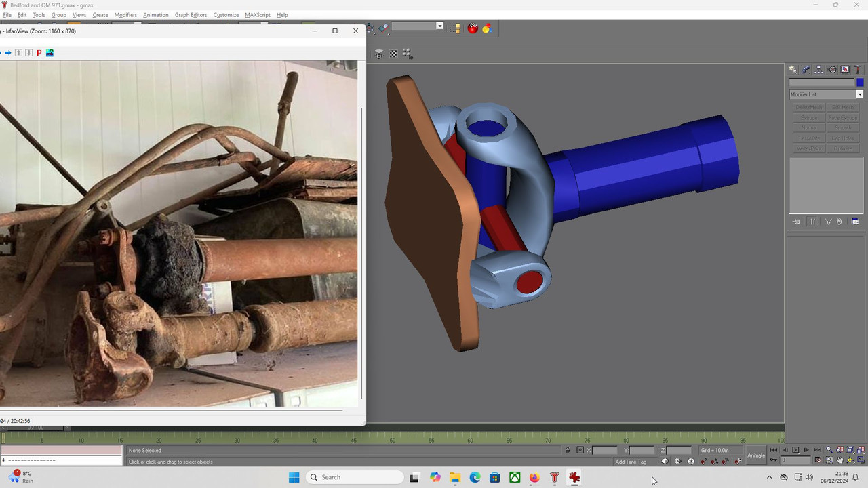Open the named selection sets dropdown
Screen dimensions: 868x488
point(417,26)
